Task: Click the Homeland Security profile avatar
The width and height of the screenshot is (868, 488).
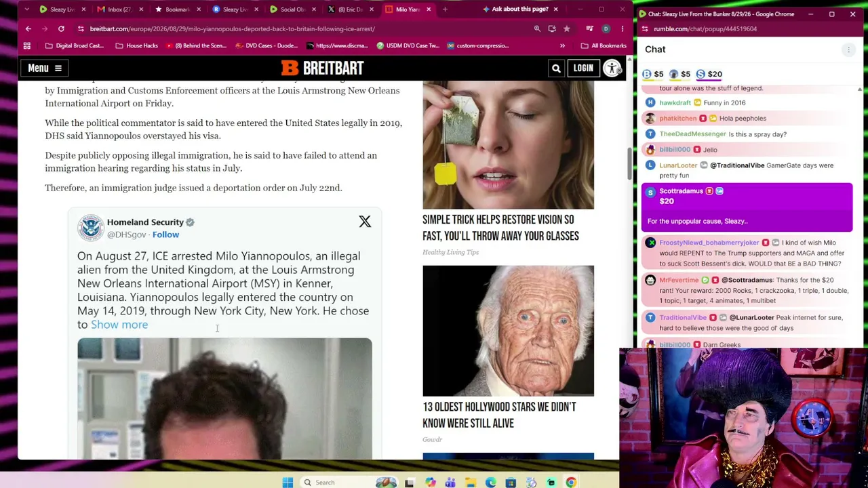Action: click(90, 228)
